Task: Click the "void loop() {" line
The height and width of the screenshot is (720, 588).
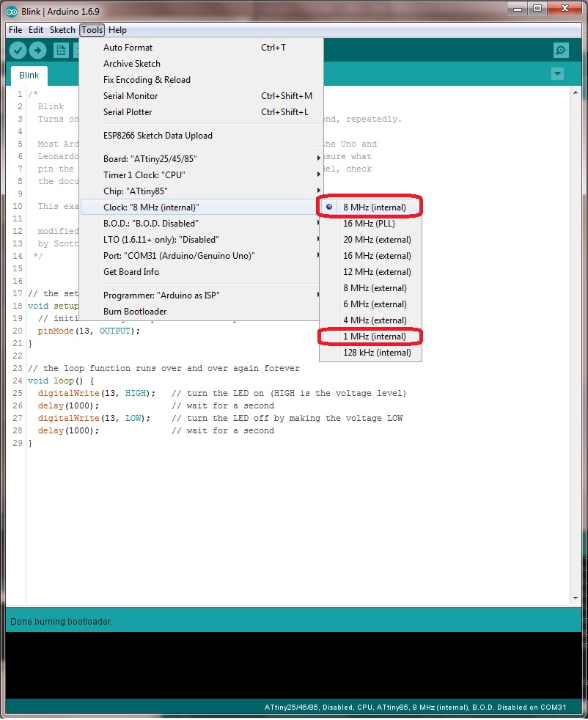Action: [x=61, y=381]
